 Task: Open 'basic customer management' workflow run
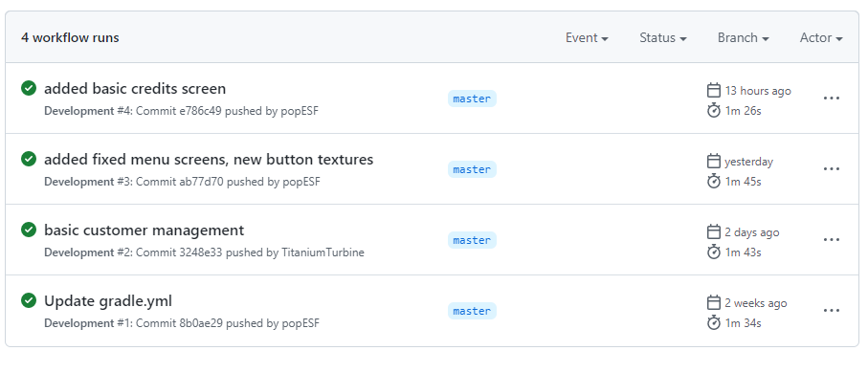pos(144,230)
